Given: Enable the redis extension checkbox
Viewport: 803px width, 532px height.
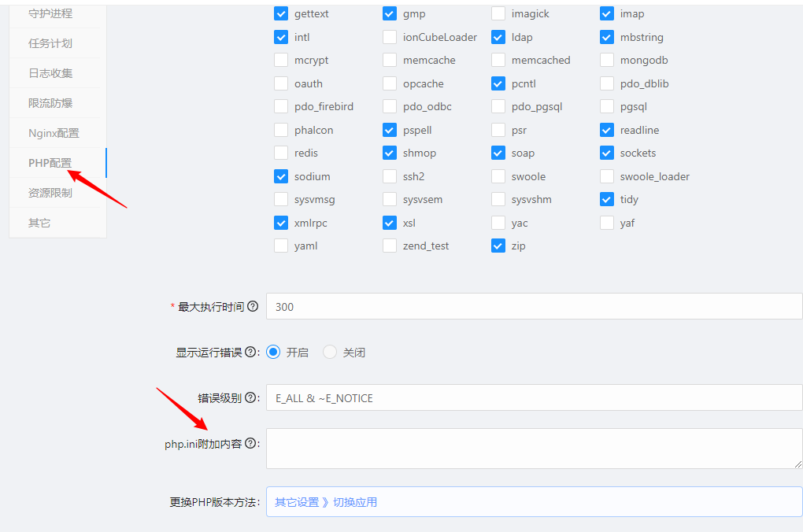Looking at the screenshot, I should pyautogui.click(x=281, y=153).
